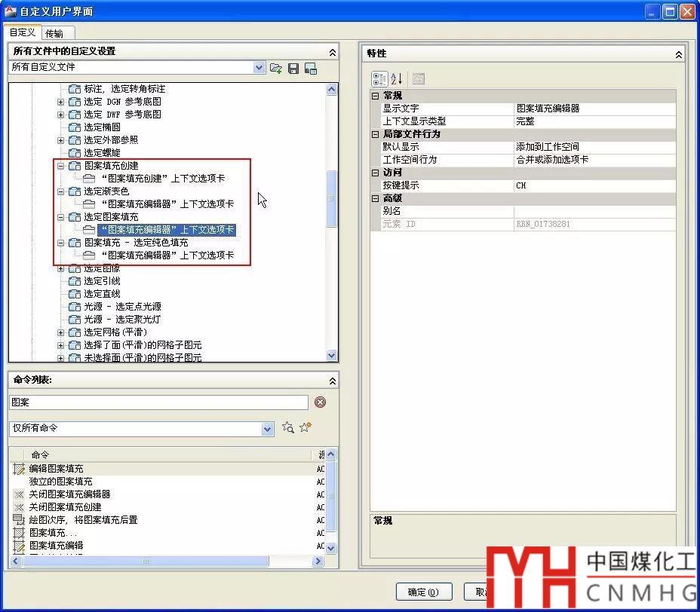Click the 别名 property value field
Screen dimensions: 700x612
[594, 211]
